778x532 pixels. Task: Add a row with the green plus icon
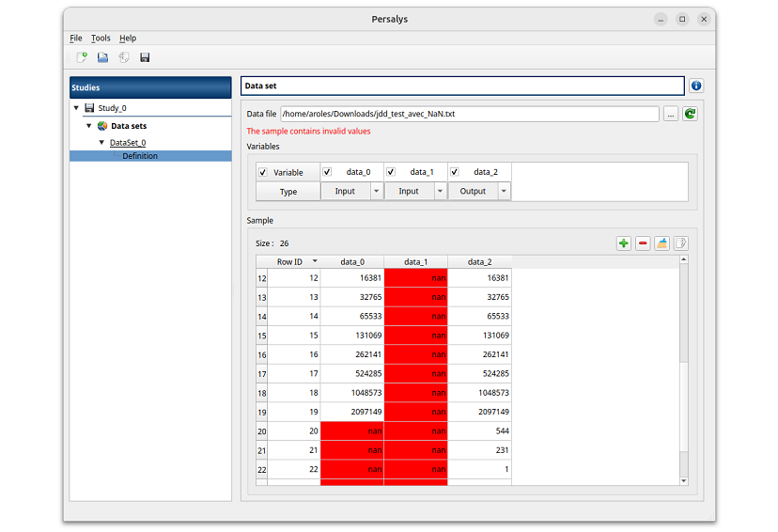[623, 243]
